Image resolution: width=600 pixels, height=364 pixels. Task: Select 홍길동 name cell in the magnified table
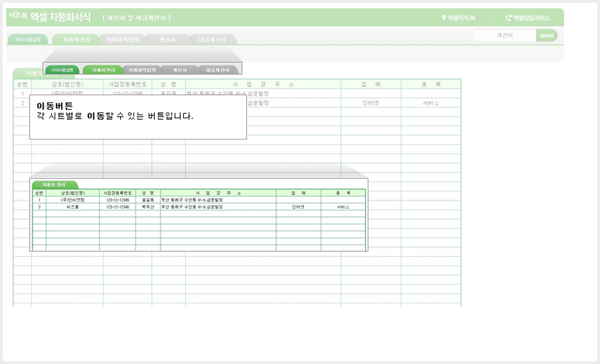coord(148,200)
